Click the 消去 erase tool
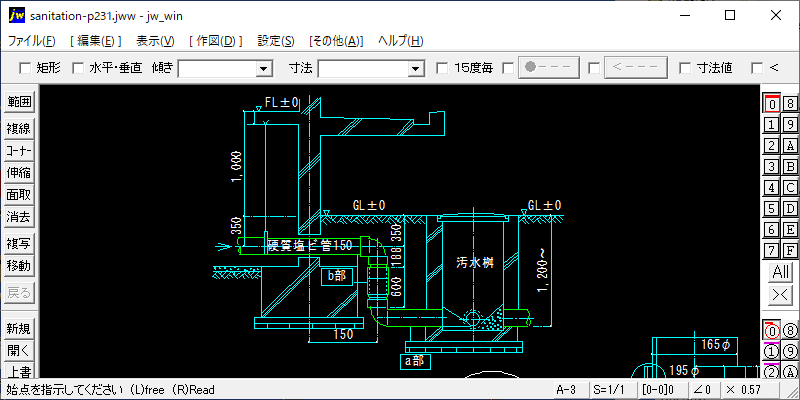The width and height of the screenshot is (800, 400). (x=19, y=216)
